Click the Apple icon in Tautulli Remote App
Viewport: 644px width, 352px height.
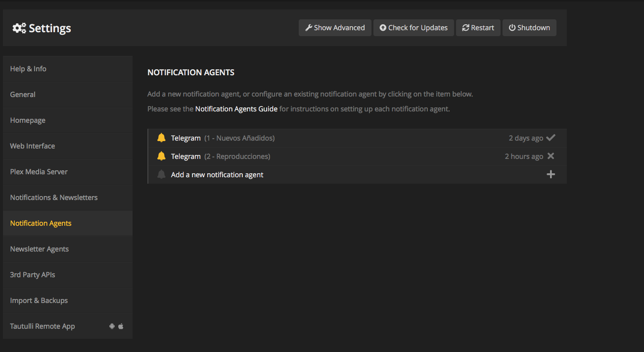121,326
